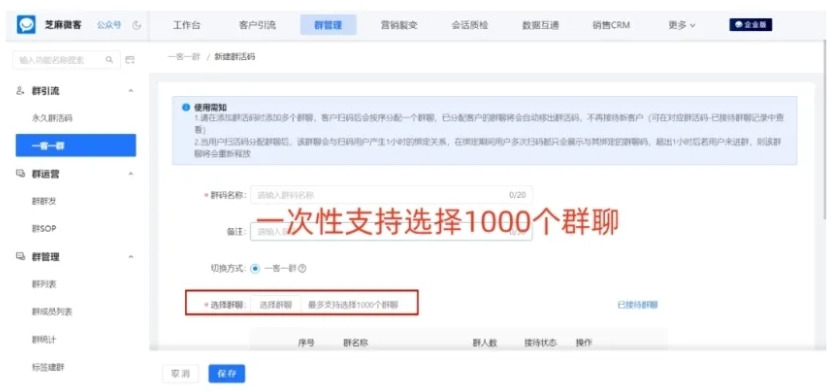Click the help icon next to 一客一群 option

302,269
